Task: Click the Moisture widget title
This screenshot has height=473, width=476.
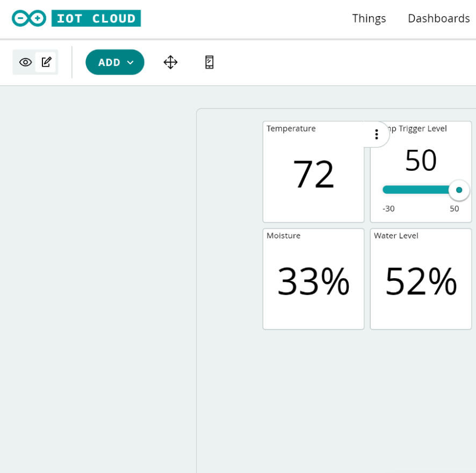Action: [x=283, y=236]
